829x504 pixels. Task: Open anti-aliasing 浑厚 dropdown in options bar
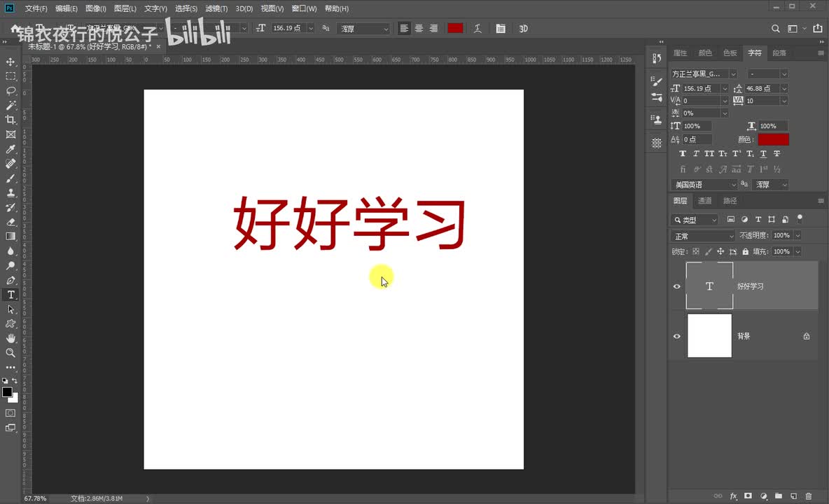(x=385, y=29)
